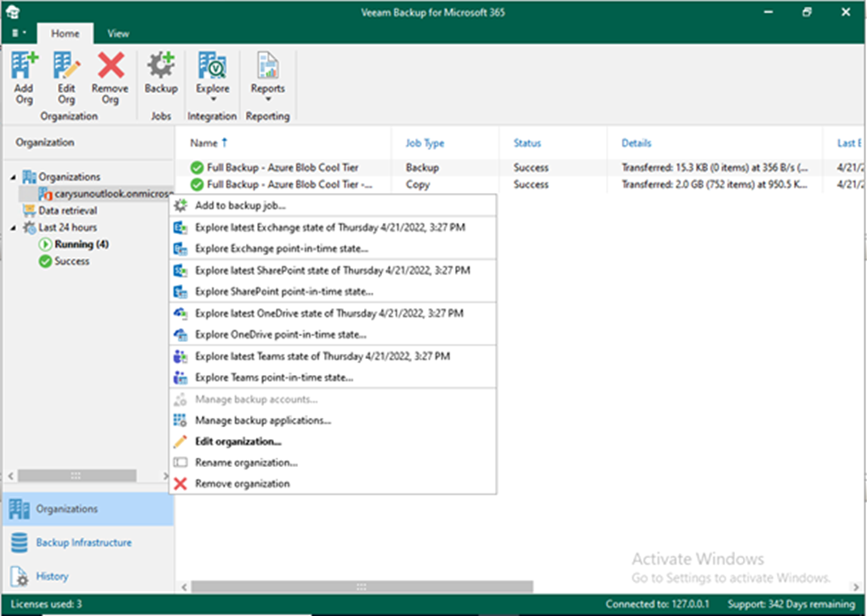The width and height of the screenshot is (867, 616).
Task: Open the History navigation pane
Action: pos(52,576)
